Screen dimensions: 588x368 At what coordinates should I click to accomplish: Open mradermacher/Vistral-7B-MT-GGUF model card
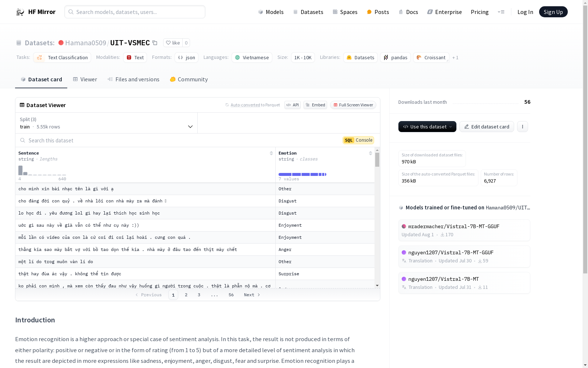(x=464, y=230)
